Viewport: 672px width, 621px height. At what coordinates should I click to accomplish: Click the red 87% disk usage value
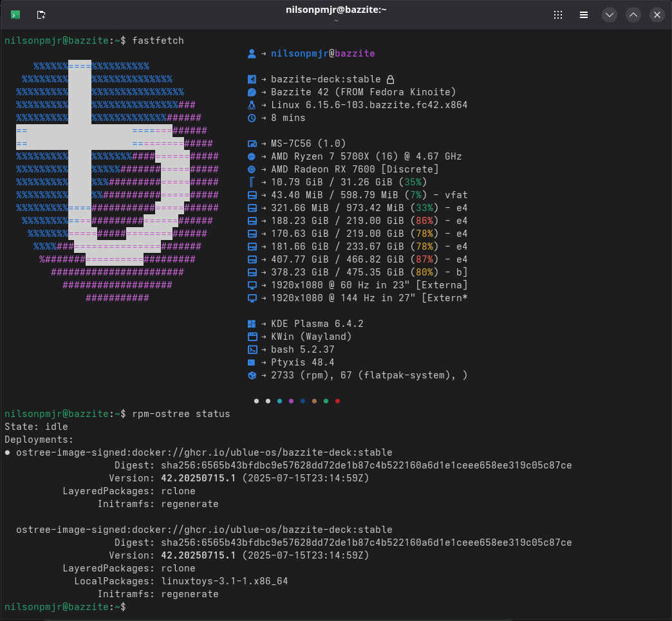[x=425, y=259]
